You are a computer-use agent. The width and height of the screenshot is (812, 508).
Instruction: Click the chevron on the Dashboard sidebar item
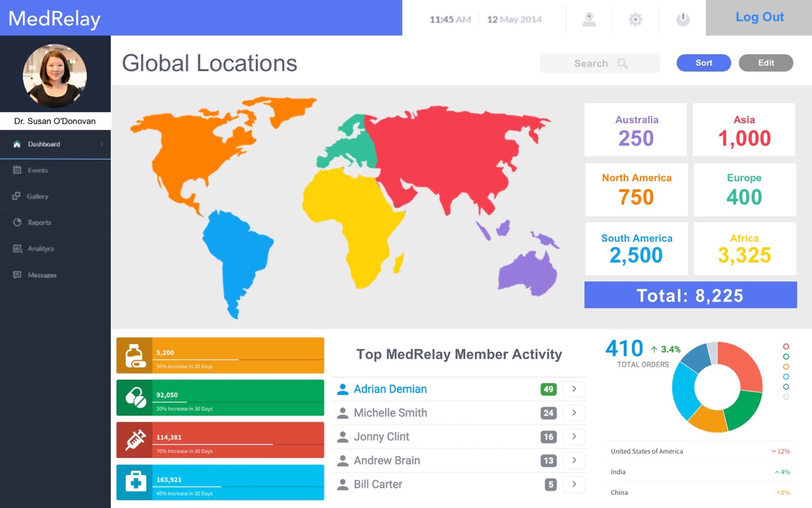point(102,144)
